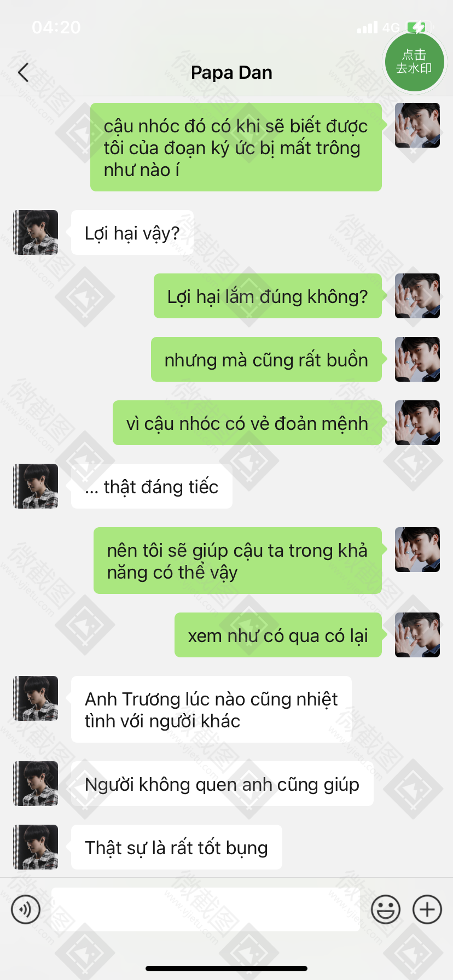Tap the '... thật đáng tiếc' message bubble
The height and width of the screenshot is (980, 453).
(152, 486)
